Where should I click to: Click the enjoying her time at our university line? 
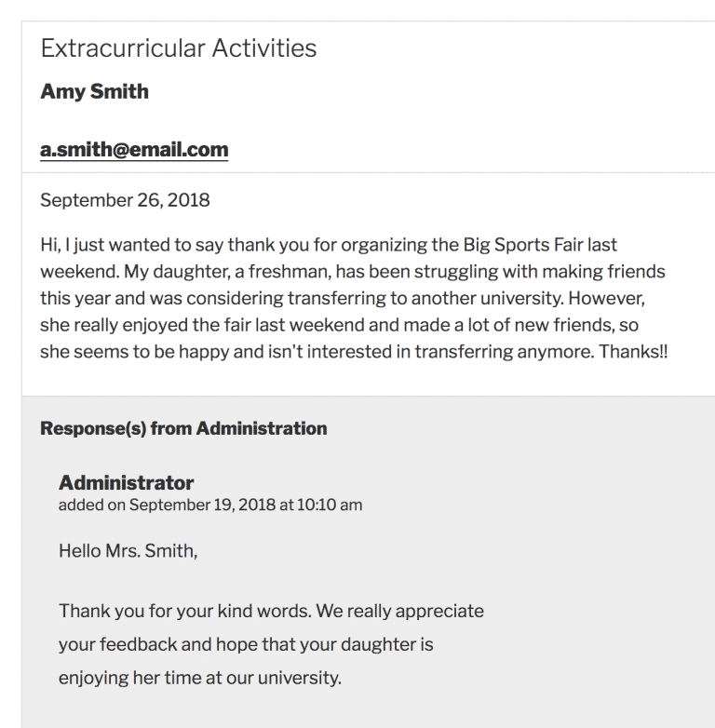(200, 678)
